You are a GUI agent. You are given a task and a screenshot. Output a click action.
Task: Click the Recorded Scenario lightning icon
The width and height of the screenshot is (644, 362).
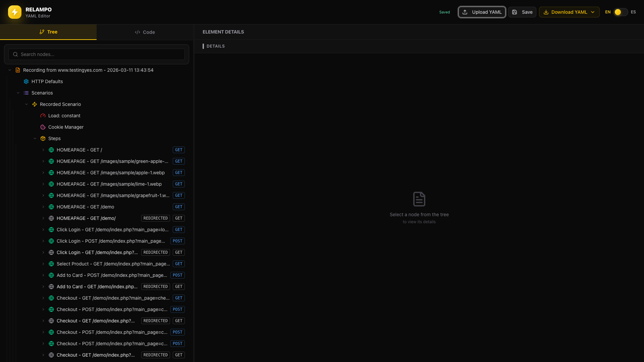point(35,104)
